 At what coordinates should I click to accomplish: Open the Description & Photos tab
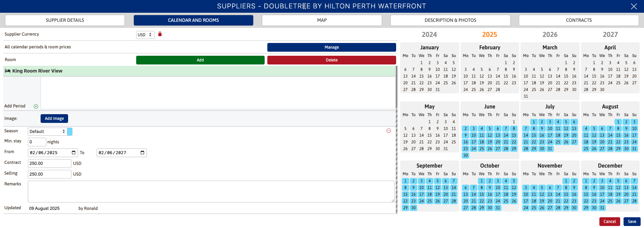coord(450,20)
